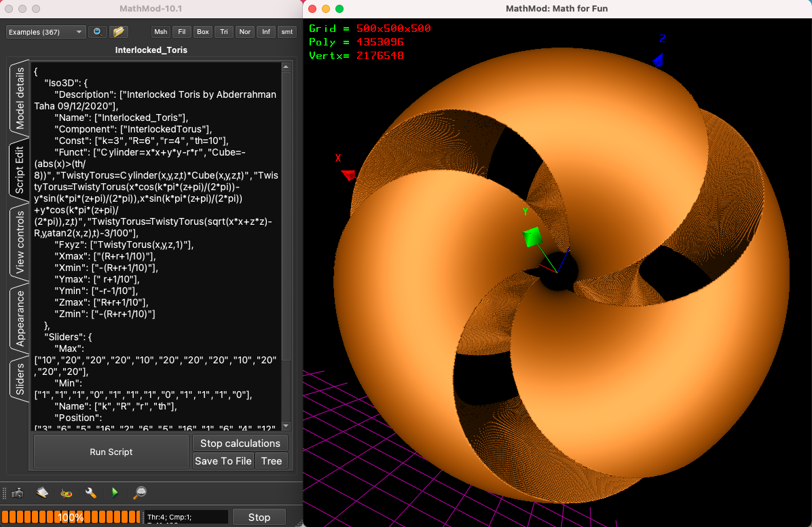Open the screenshot camera tool

[18, 493]
